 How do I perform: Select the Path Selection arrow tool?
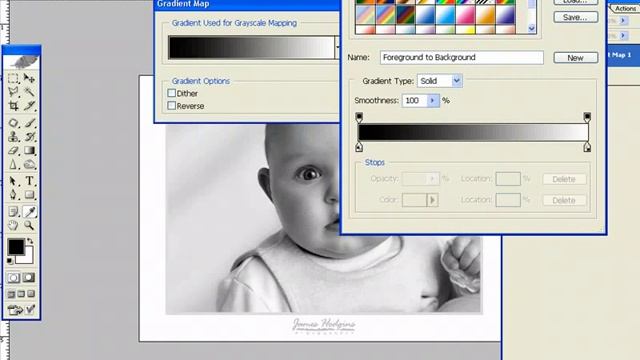pyautogui.click(x=13, y=181)
